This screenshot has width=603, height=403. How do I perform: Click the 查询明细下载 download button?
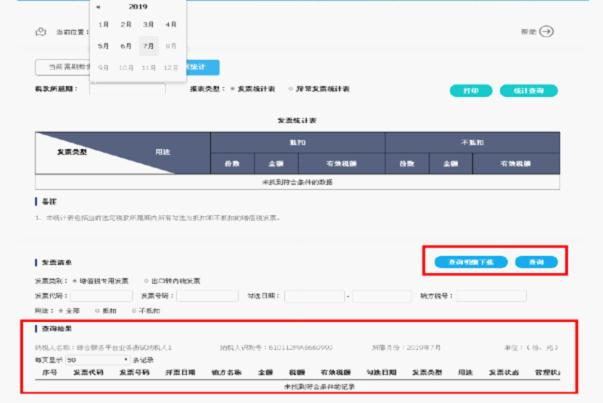point(471,262)
